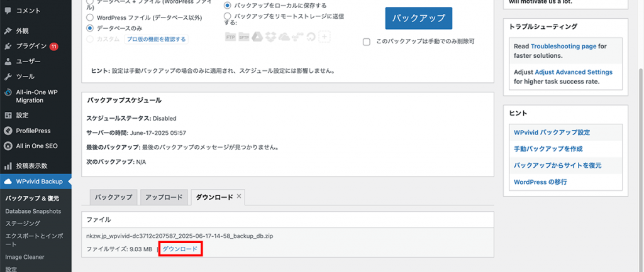
Task: Open the All in One SEO gear icon
Action: pos(8,146)
